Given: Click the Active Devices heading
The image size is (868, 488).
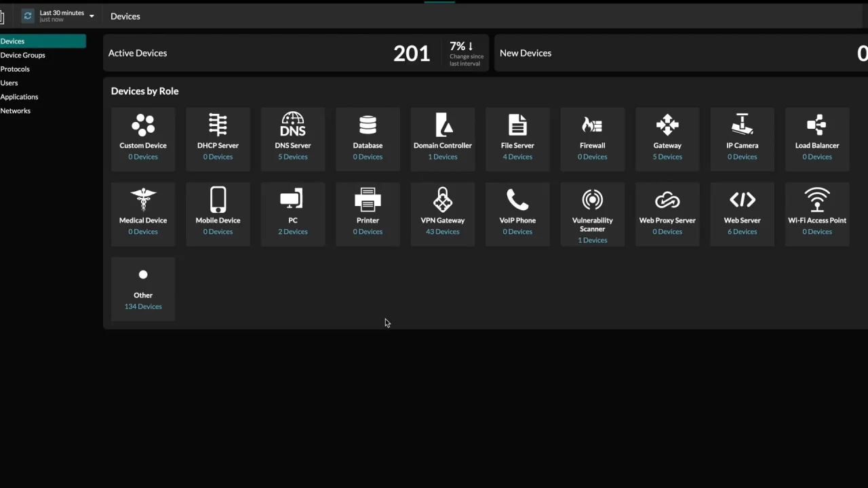Looking at the screenshot, I should [x=138, y=53].
